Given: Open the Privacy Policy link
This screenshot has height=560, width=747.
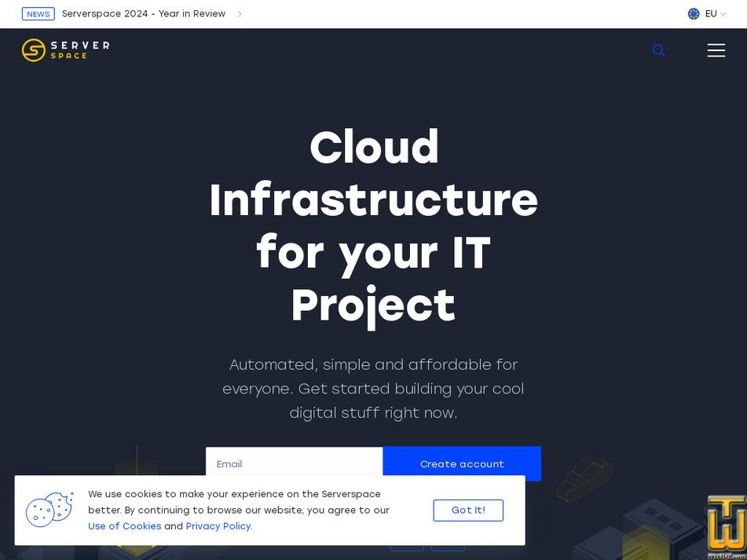Looking at the screenshot, I should (218, 526).
